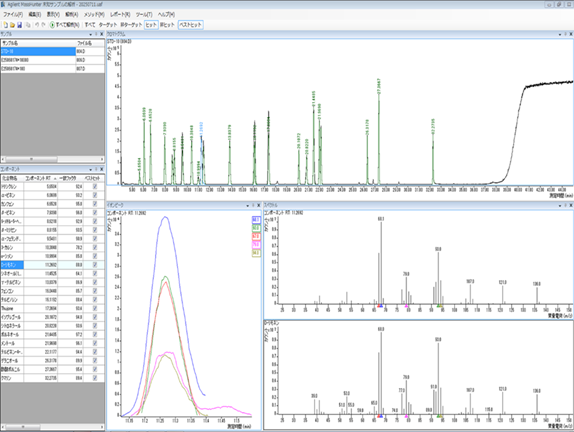This screenshot has width=574, height=432.
Task: Click the green ion legend swatch
Action: click(256, 228)
